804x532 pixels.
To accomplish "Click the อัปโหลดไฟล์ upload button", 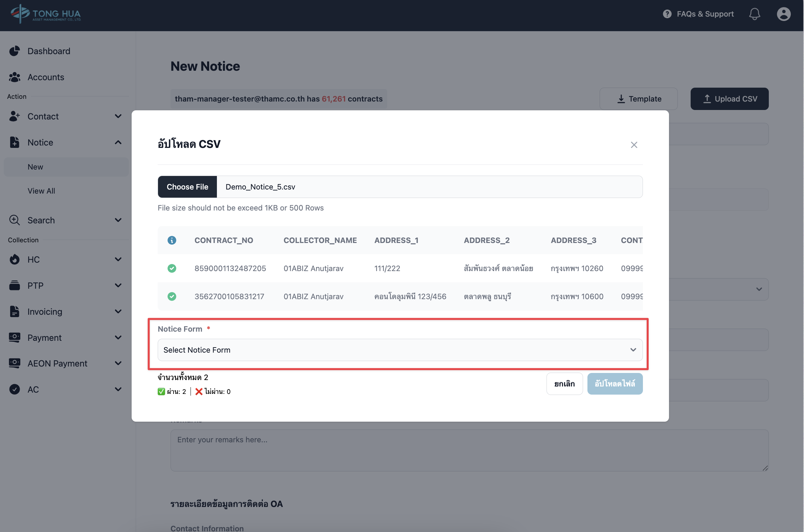I will coord(615,384).
